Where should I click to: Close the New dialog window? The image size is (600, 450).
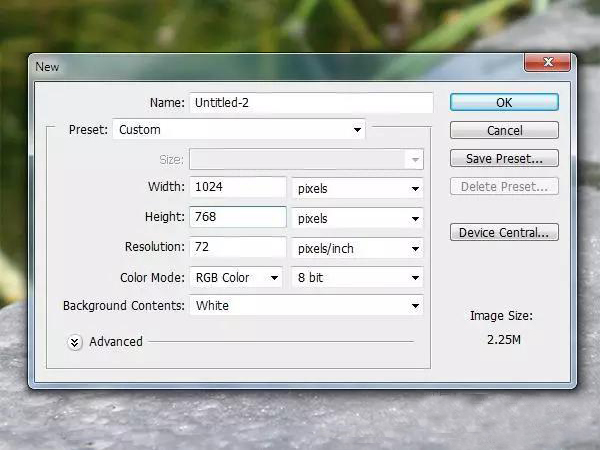tap(546, 65)
